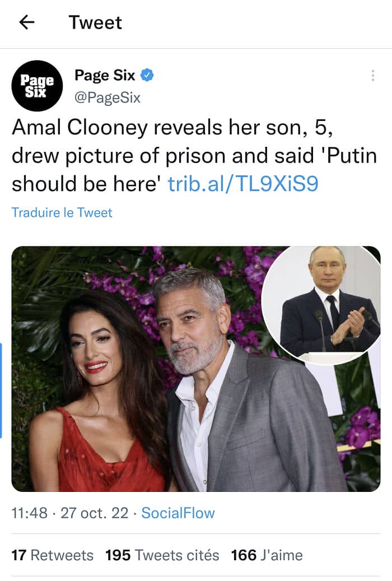Click the blue verified badge

coord(147,76)
